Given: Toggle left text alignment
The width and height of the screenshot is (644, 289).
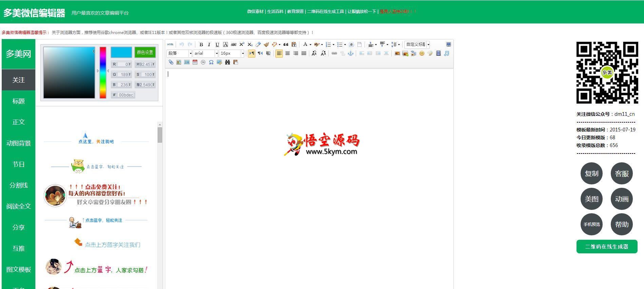Looking at the screenshot, I should click(x=279, y=53).
